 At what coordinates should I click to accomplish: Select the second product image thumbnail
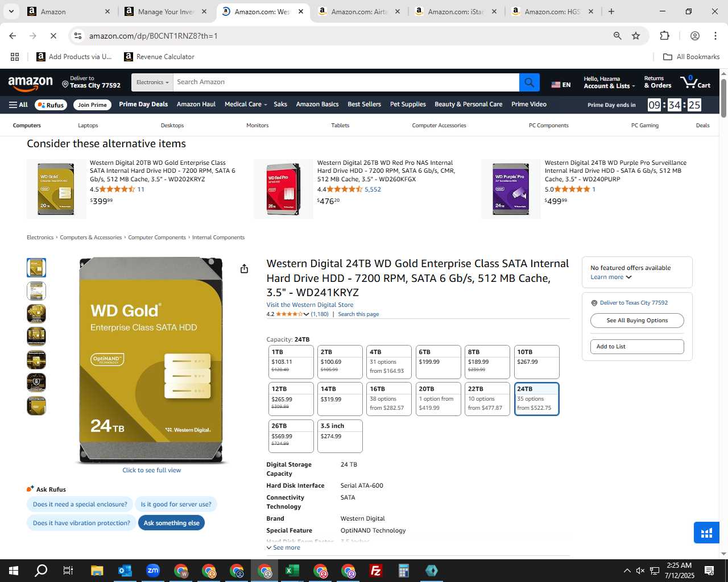coord(36,291)
